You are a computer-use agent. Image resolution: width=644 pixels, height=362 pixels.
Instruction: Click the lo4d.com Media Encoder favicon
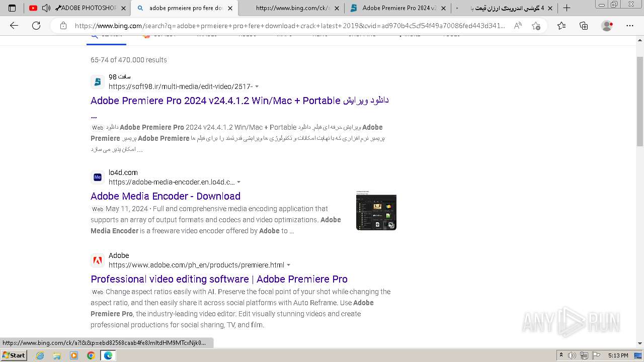[98, 177]
